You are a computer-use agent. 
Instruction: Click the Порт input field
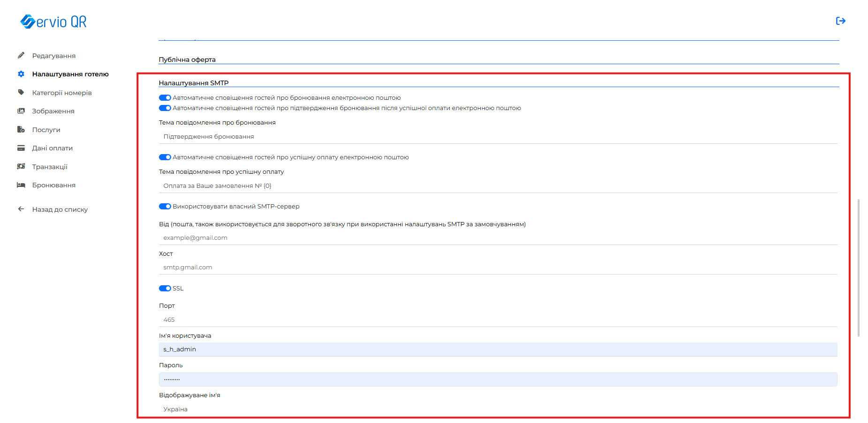pyautogui.click(x=497, y=320)
